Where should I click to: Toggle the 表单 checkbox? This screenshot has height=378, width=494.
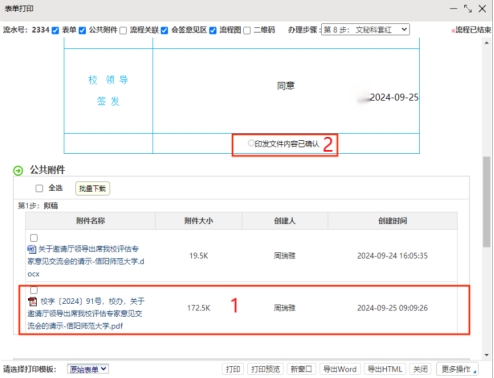55,30
